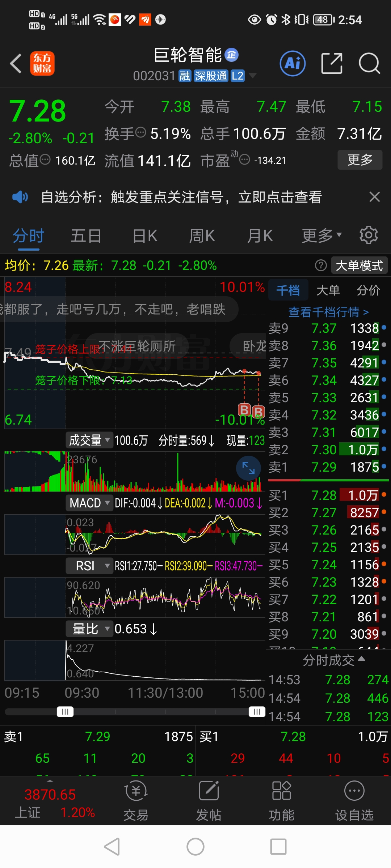
Task: Open 查看千档行情 link
Action: coord(328,311)
